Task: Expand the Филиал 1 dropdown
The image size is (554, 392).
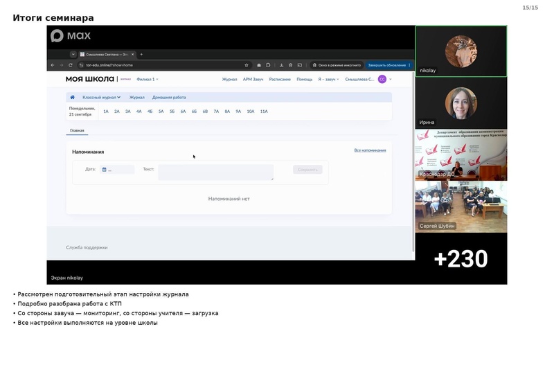Action: click(x=148, y=79)
